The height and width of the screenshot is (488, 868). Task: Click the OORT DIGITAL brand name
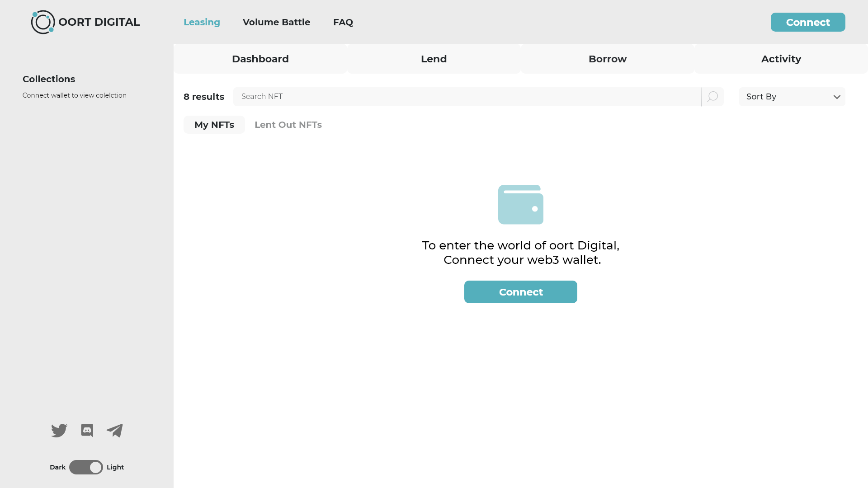(x=99, y=22)
